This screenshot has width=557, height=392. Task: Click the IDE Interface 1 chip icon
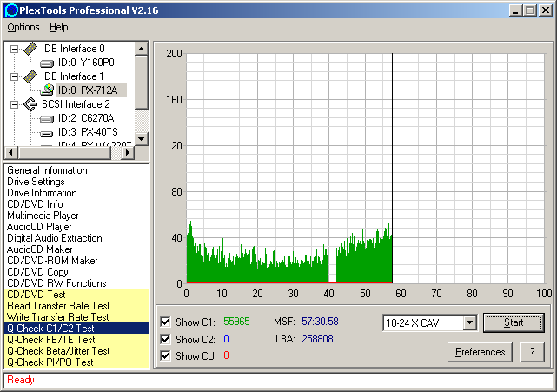tap(30, 76)
